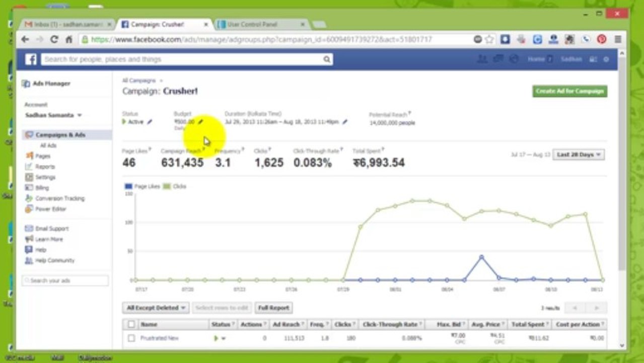The height and width of the screenshot is (363, 644).
Task: Open new browser tab
Action: (x=319, y=24)
